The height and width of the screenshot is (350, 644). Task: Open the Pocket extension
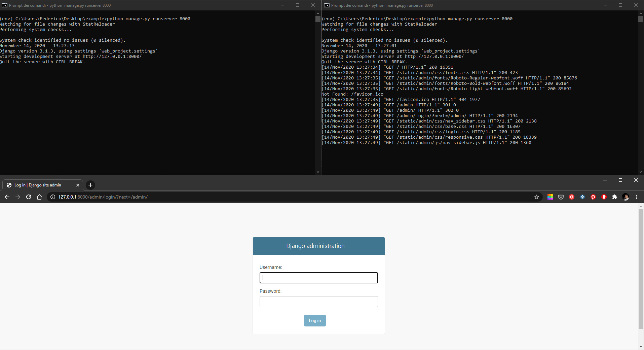(x=561, y=197)
